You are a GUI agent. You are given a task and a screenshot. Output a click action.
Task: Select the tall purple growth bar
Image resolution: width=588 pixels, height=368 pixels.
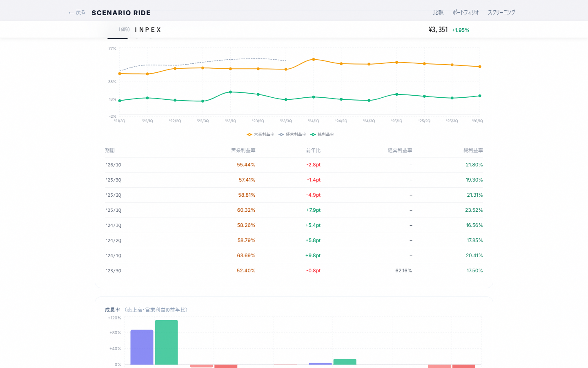[x=142, y=347]
